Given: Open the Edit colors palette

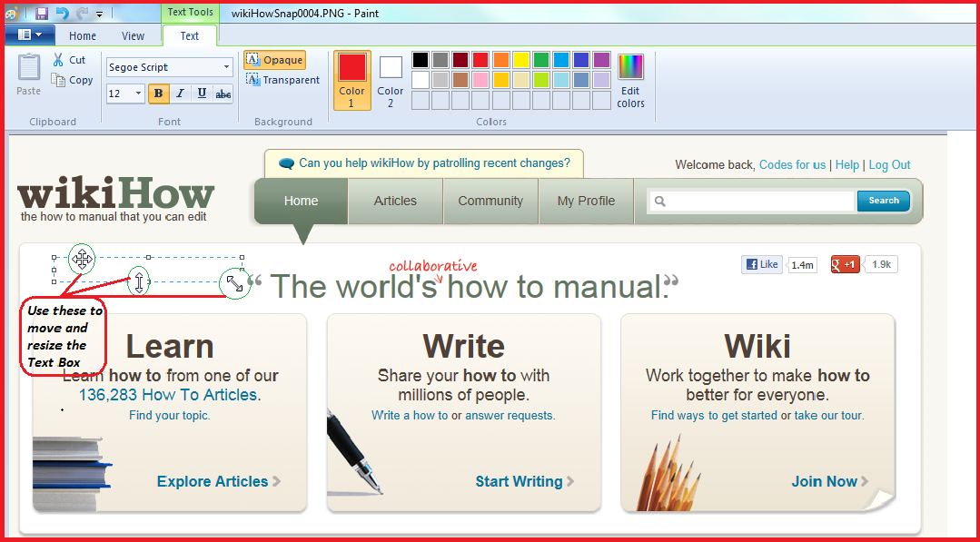Looking at the screenshot, I should pos(630,81).
